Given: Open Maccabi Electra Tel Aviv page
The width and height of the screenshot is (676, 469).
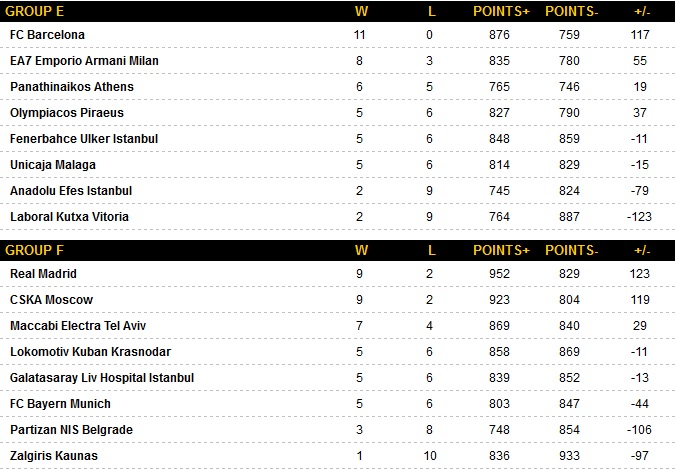Looking at the screenshot, I should [x=79, y=325].
